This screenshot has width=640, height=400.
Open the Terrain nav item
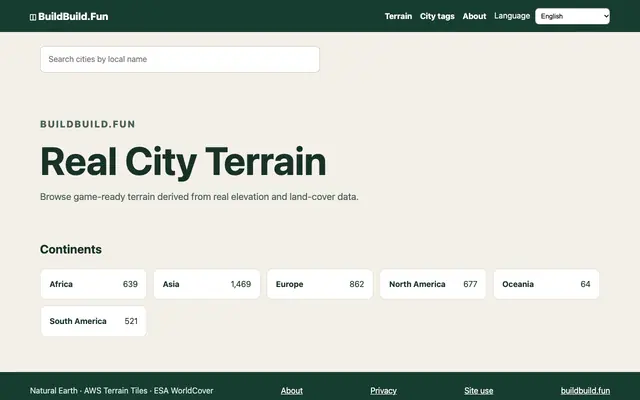click(x=398, y=16)
